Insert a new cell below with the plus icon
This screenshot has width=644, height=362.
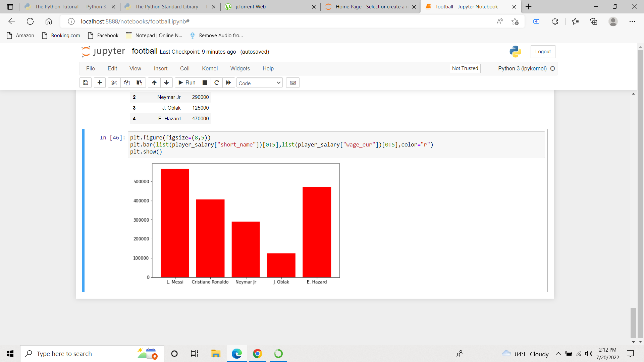pyautogui.click(x=100, y=82)
